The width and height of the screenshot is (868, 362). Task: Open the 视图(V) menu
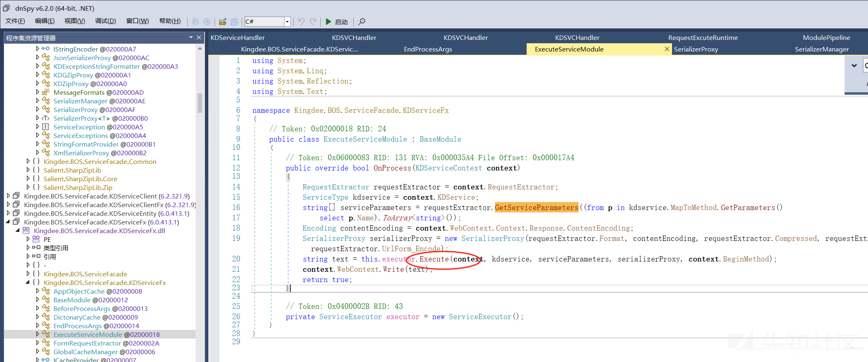pyautogui.click(x=75, y=21)
